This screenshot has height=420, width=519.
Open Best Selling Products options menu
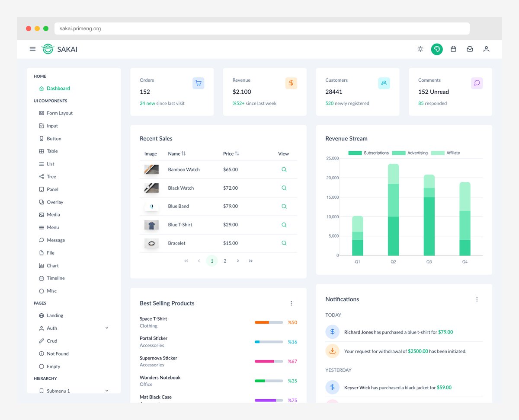point(291,303)
